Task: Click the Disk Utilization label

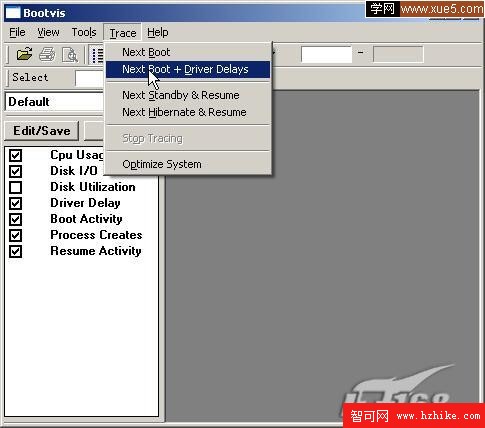Action: click(x=93, y=187)
